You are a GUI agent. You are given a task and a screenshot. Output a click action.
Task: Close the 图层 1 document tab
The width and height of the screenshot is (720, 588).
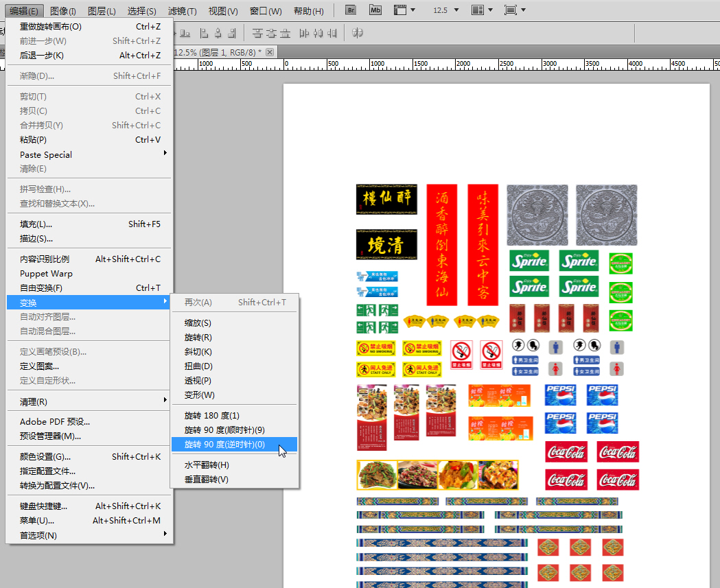(x=270, y=52)
